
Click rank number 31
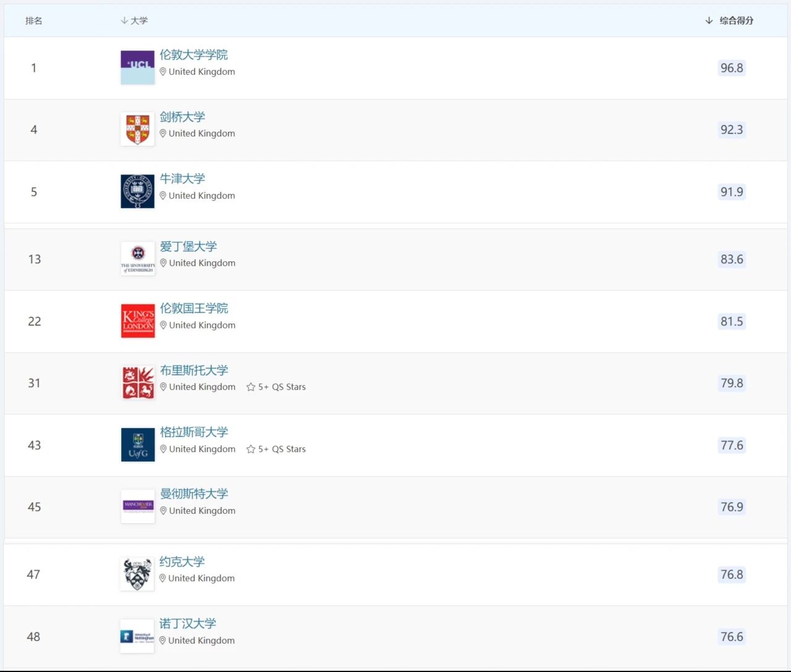point(35,383)
